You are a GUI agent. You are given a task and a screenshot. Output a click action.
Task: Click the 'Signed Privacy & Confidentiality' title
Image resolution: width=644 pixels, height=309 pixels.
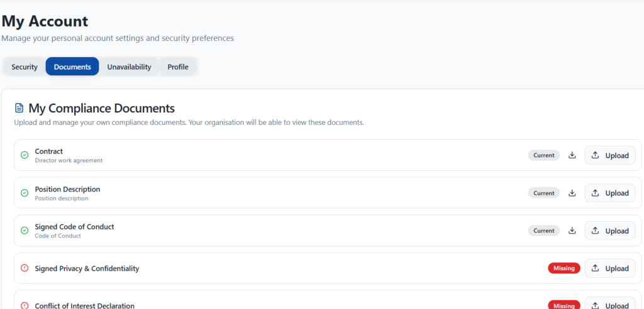(87, 268)
